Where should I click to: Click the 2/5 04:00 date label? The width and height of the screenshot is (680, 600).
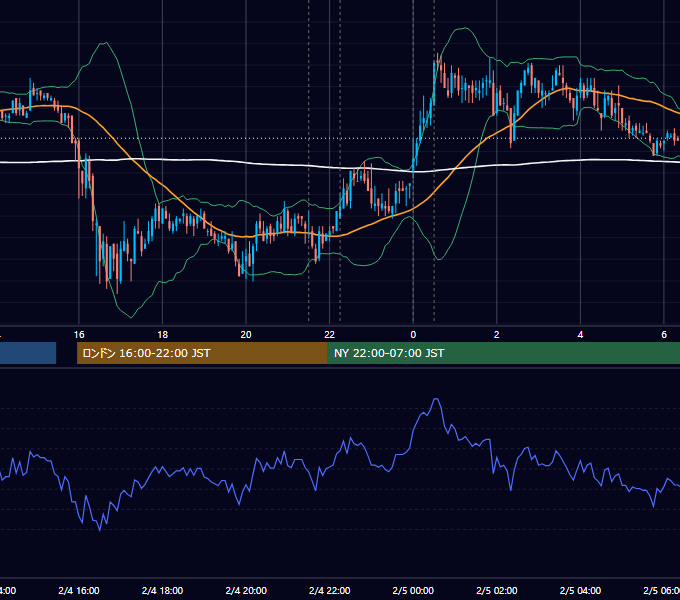tap(580, 590)
